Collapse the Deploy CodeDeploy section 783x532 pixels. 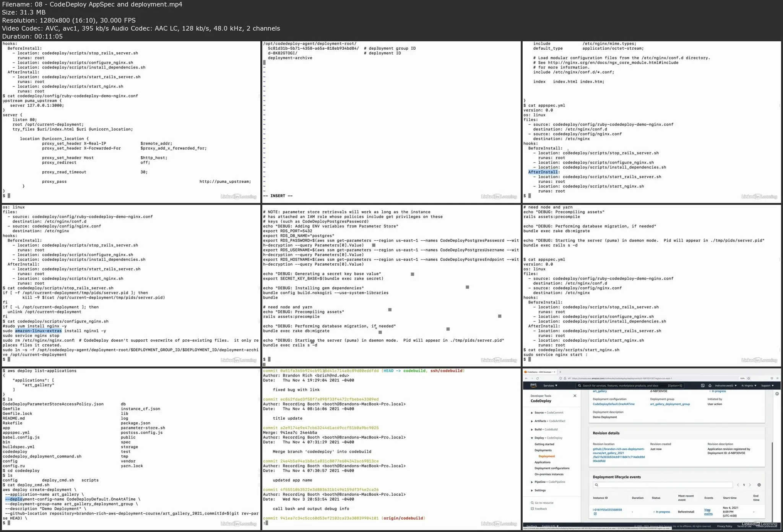546,438
